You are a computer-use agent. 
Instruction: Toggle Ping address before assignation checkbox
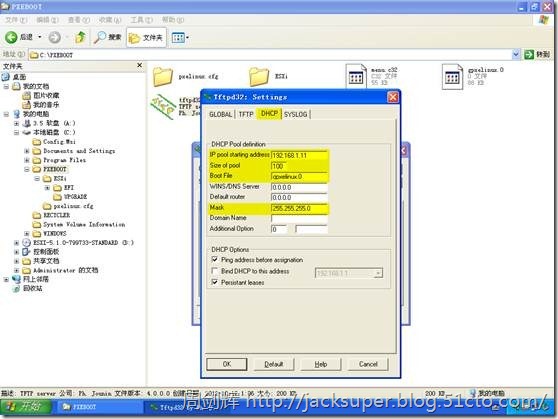(215, 260)
